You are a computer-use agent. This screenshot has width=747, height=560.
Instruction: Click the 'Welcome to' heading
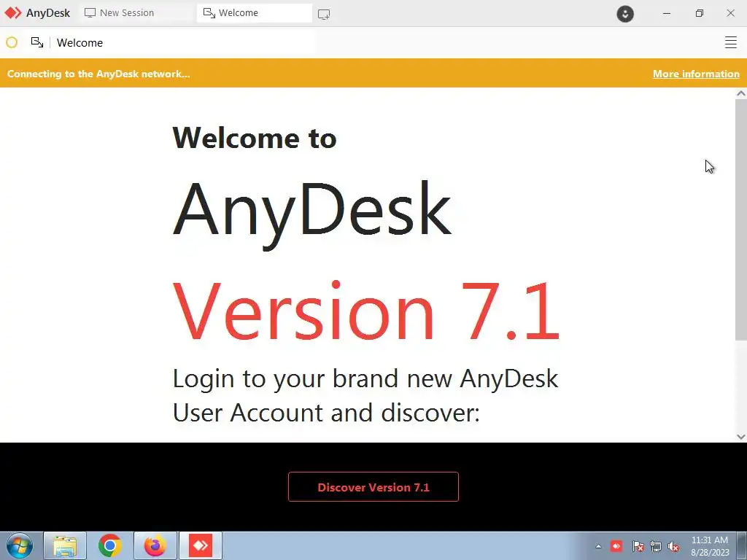(x=255, y=138)
